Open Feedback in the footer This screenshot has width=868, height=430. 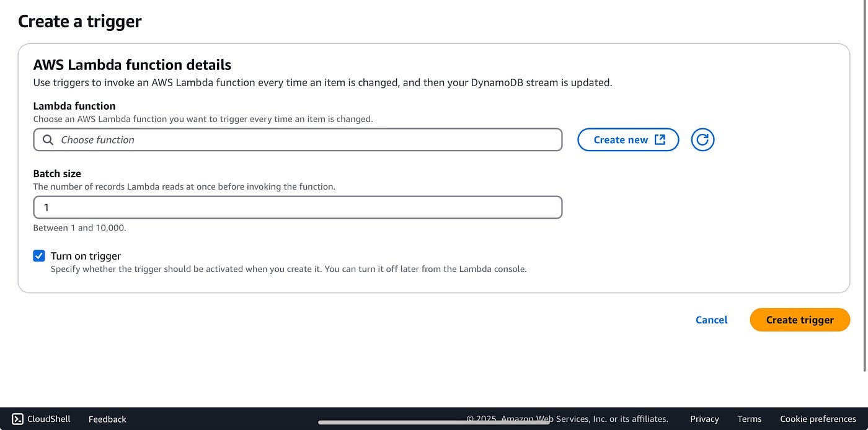click(107, 419)
